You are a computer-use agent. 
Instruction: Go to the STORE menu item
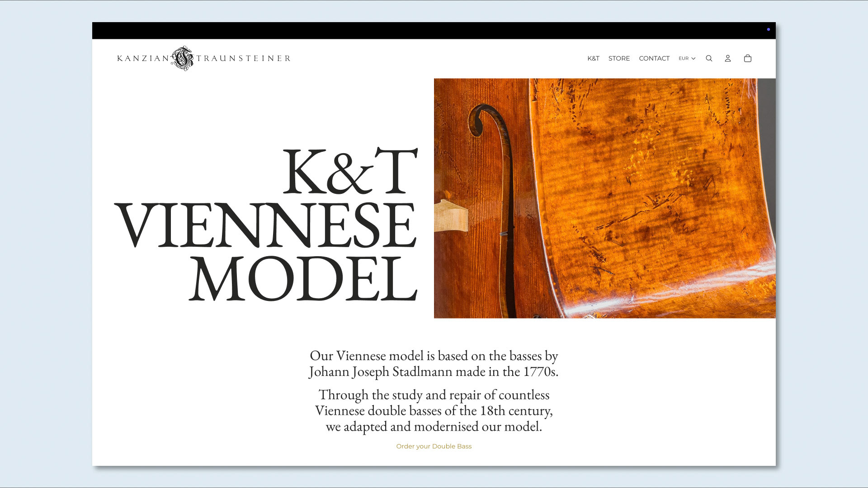click(619, 58)
